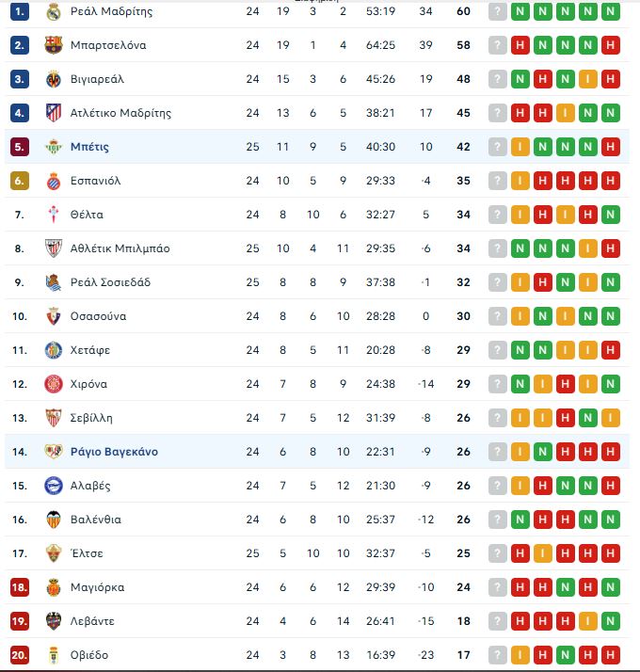Click the blue rank 1 position badge
Viewport: 640px width, 672px height.
tap(21, 11)
